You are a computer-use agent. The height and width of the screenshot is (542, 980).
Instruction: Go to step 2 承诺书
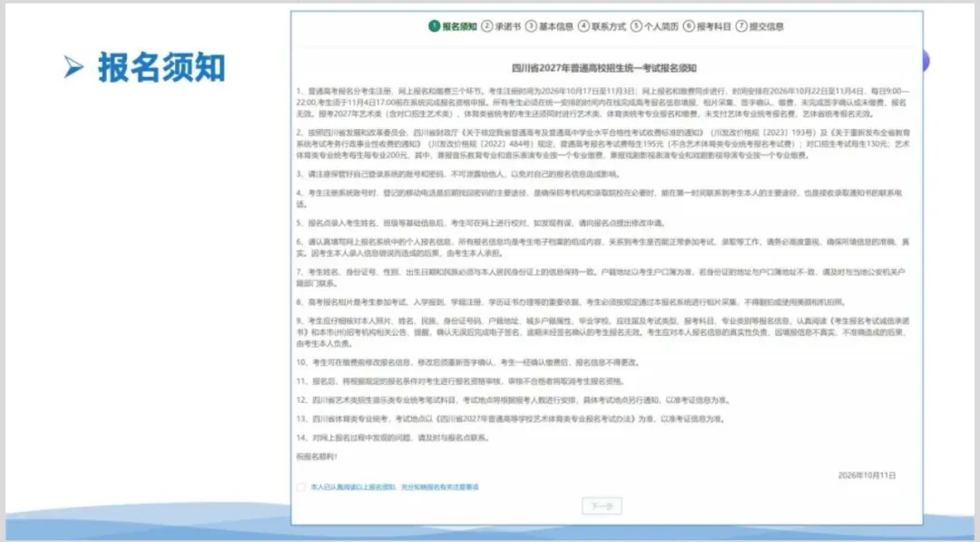point(501,26)
